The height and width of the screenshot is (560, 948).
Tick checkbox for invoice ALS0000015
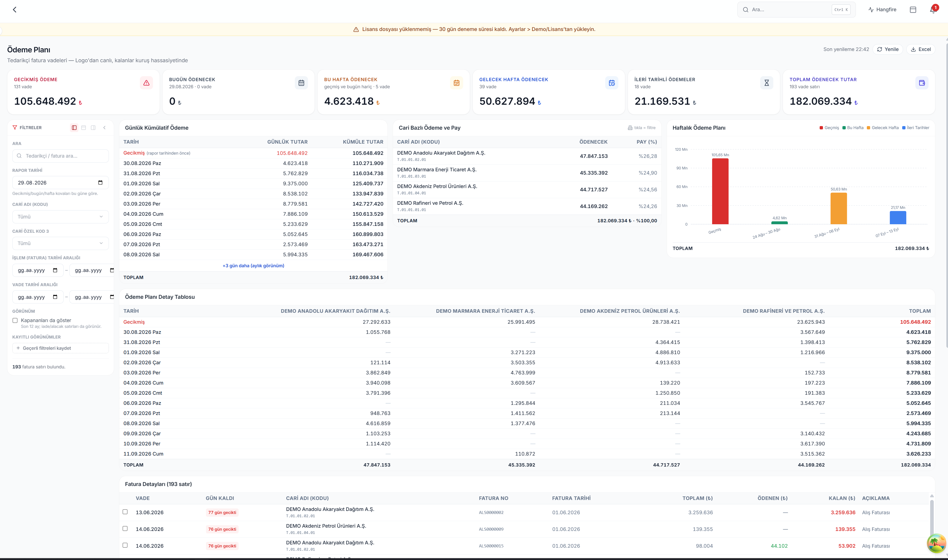tap(125, 545)
